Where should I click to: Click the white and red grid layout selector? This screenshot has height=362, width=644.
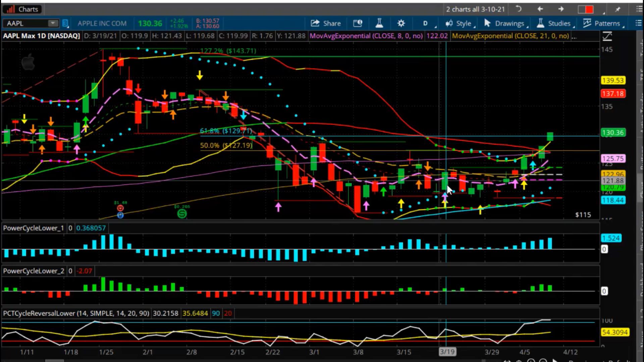tap(586, 9)
